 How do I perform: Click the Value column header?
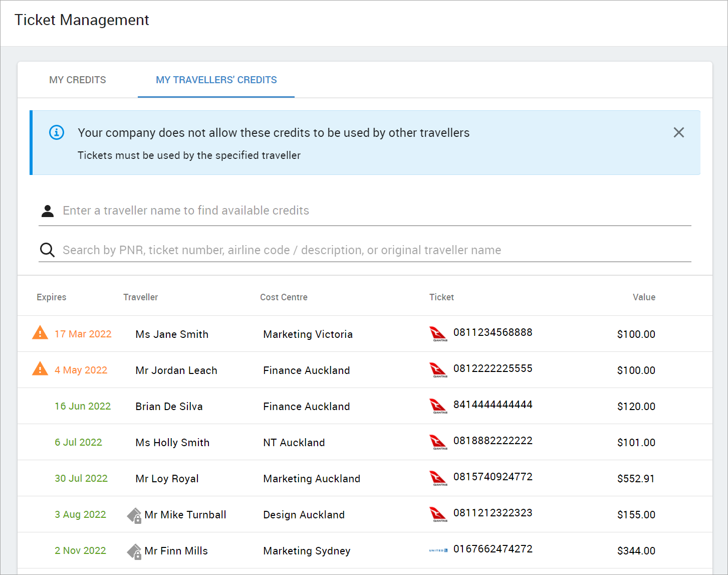click(644, 297)
